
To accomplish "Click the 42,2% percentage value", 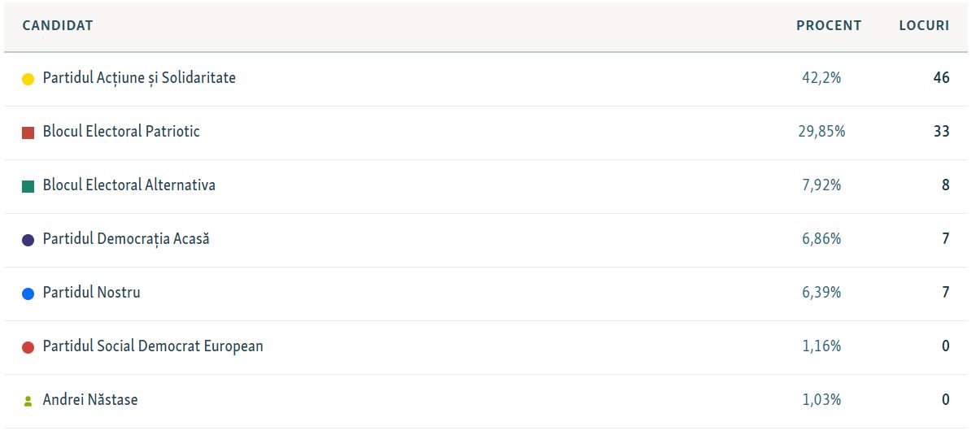I will click(x=821, y=78).
